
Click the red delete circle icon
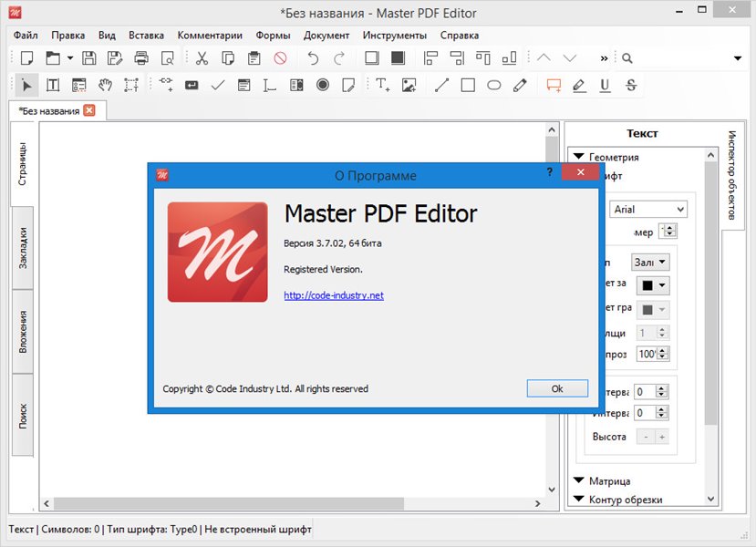tap(280, 58)
